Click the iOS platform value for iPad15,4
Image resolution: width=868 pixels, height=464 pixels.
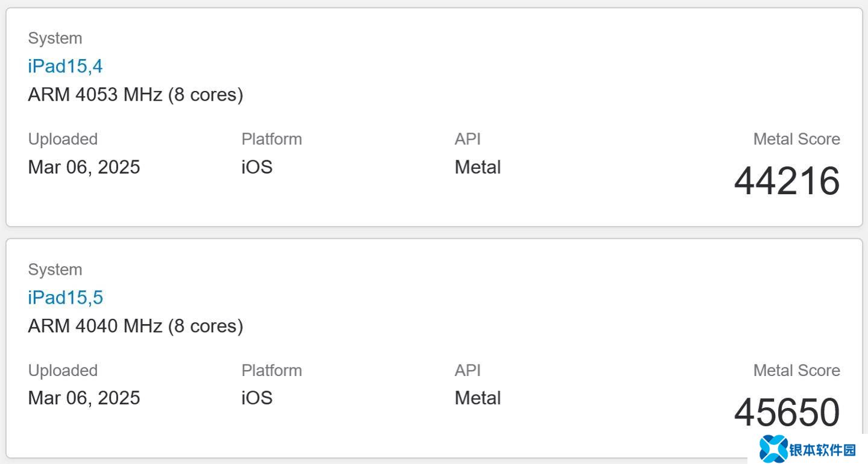coord(257,167)
